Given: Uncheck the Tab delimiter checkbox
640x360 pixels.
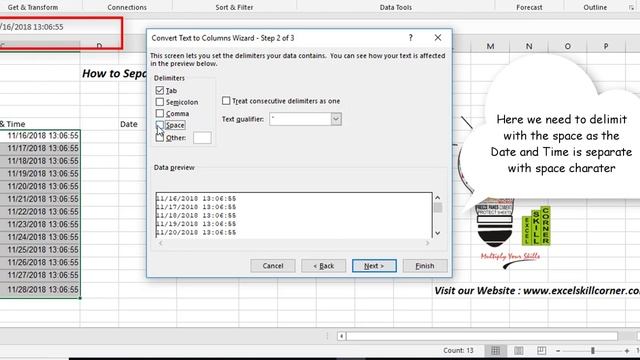Looking at the screenshot, I should [160, 90].
